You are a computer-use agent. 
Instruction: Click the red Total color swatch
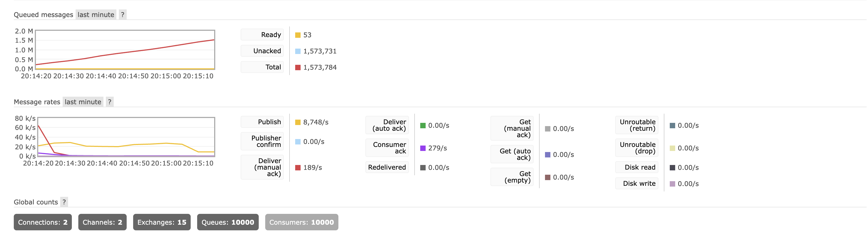pyautogui.click(x=298, y=67)
